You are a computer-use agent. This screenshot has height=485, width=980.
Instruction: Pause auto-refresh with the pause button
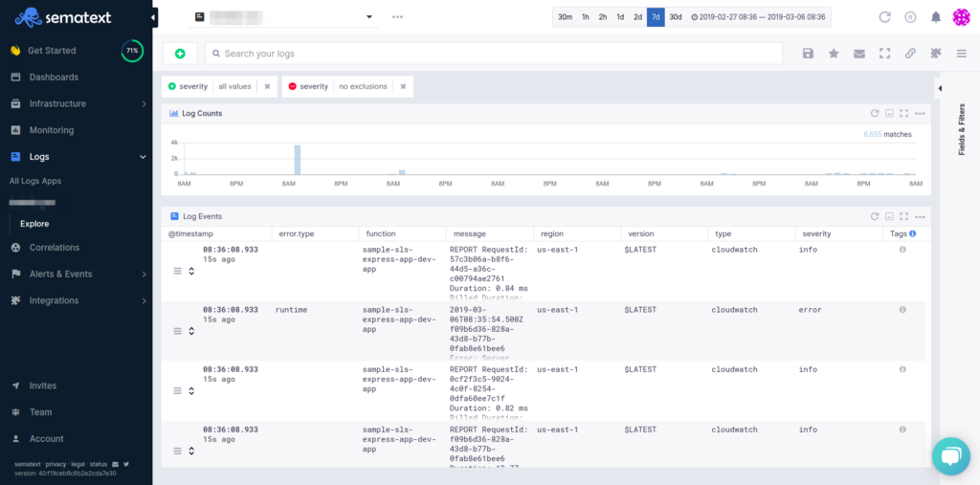(x=910, y=17)
